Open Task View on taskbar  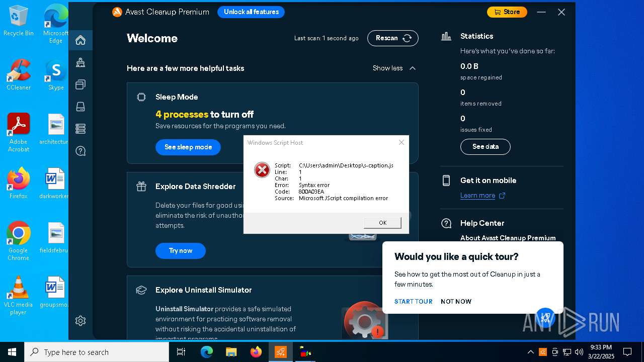pyautogui.click(x=181, y=352)
